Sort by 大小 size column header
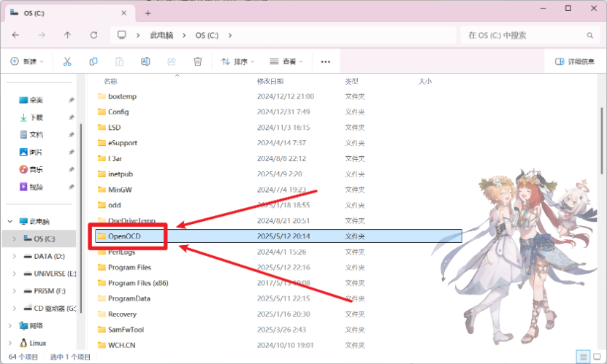607x364 pixels. 424,81
